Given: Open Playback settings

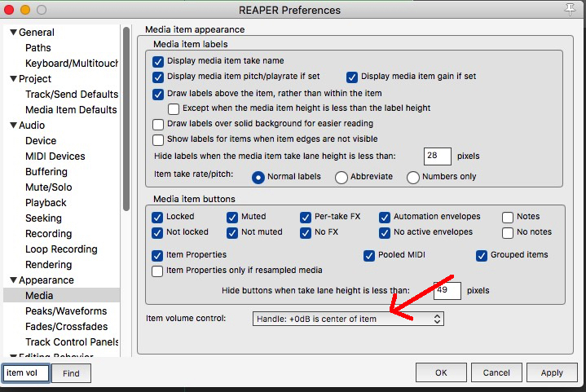Looking at the screenshot, I should coord(46,203).
